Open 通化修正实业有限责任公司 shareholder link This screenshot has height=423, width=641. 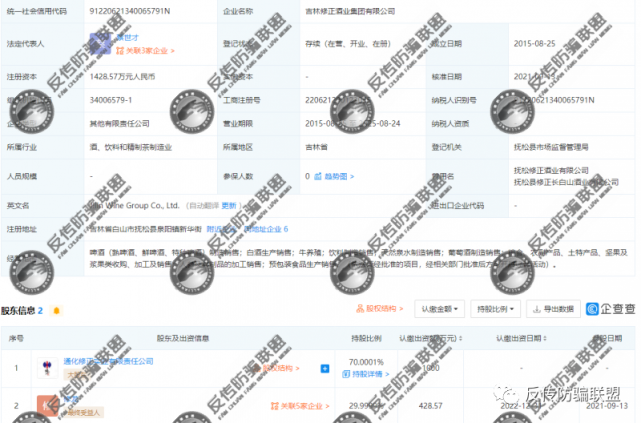click(x=108, y=361)
